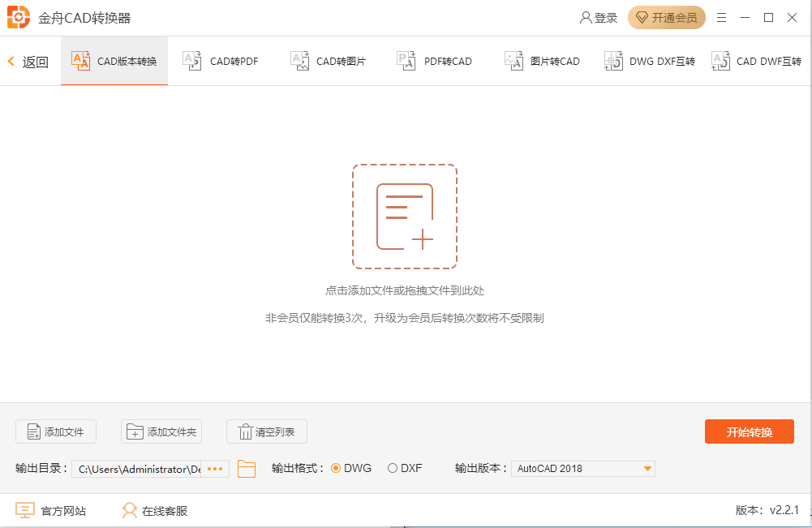The image size is (812, 528).
Task: Open the AutoCAD 2018 version dropdown
Action: [582, 468]
